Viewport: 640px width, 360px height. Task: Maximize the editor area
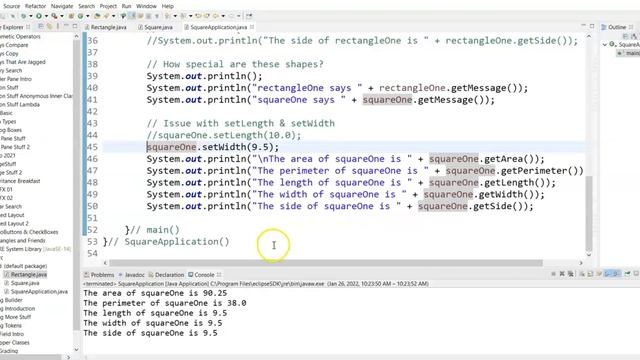[592, 26]
